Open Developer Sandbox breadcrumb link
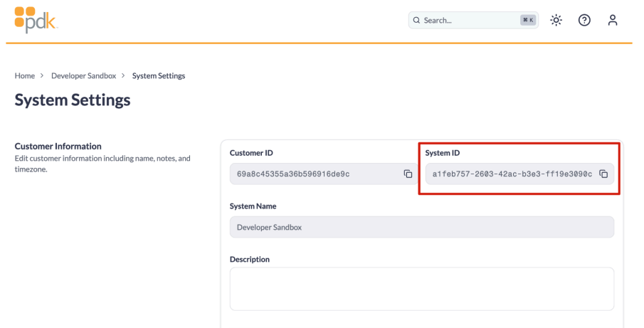Screen dimensions: 644x328 tap(84, 76)
